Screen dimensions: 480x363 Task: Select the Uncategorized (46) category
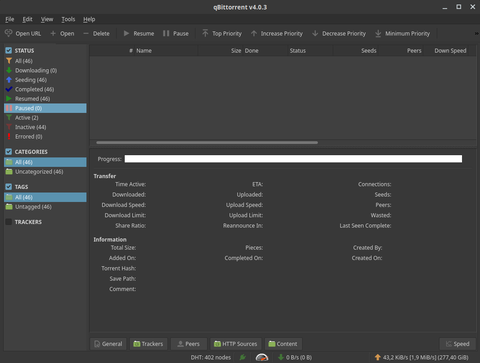point(45,172)
